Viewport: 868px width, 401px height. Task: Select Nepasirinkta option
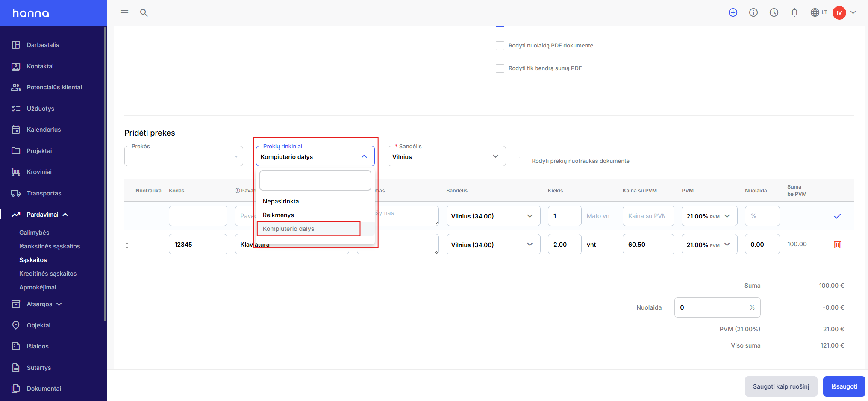click(x=315, y=201)
